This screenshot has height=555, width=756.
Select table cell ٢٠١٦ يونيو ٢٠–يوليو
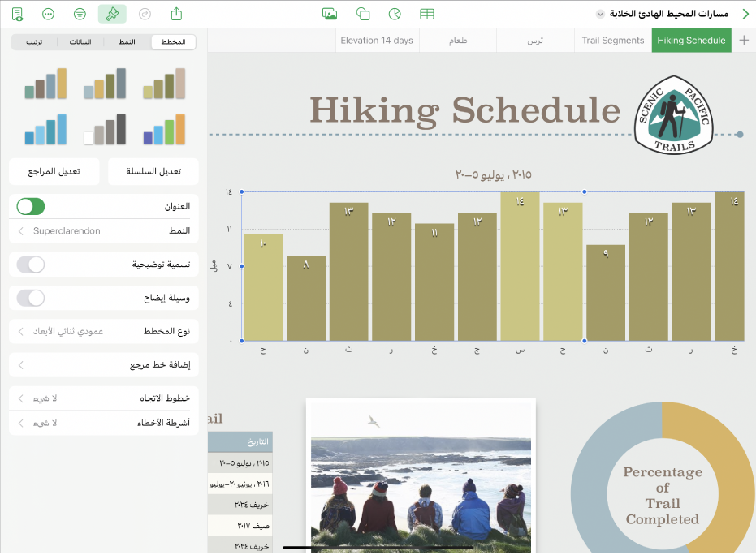[240, 484]
